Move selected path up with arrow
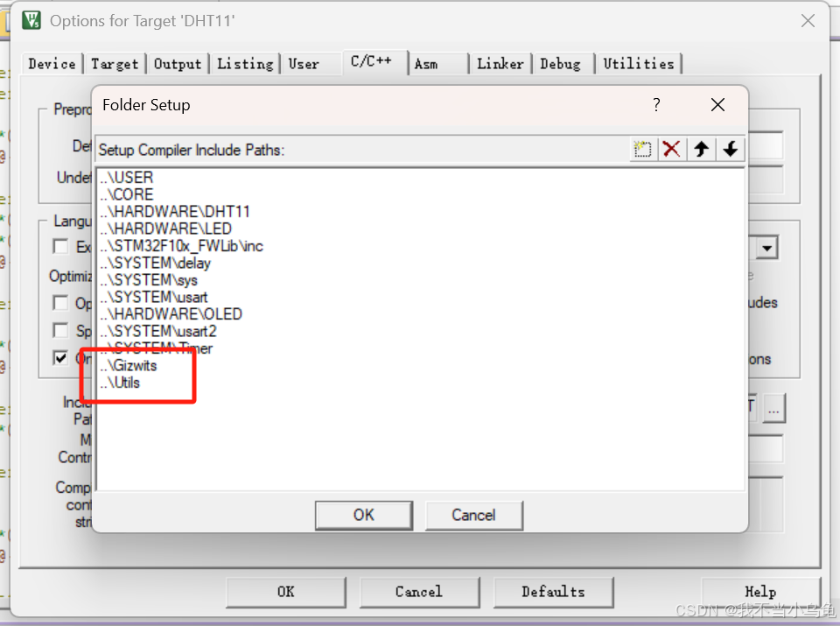 701,149
